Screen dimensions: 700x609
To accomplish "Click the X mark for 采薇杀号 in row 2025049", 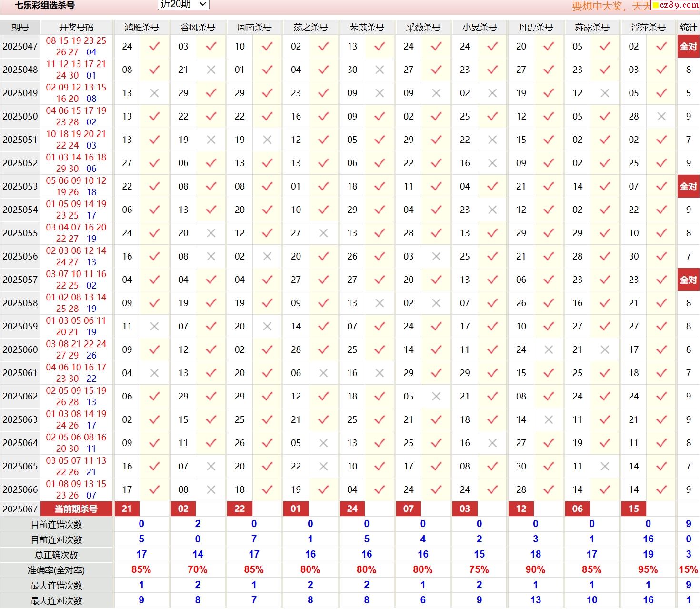I will (x=436, y=93).
